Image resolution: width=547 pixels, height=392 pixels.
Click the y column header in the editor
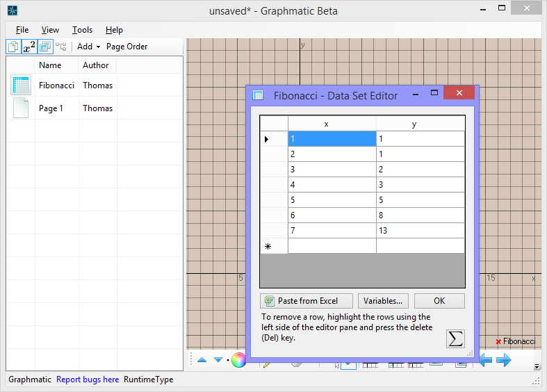(x=421, y=124)
